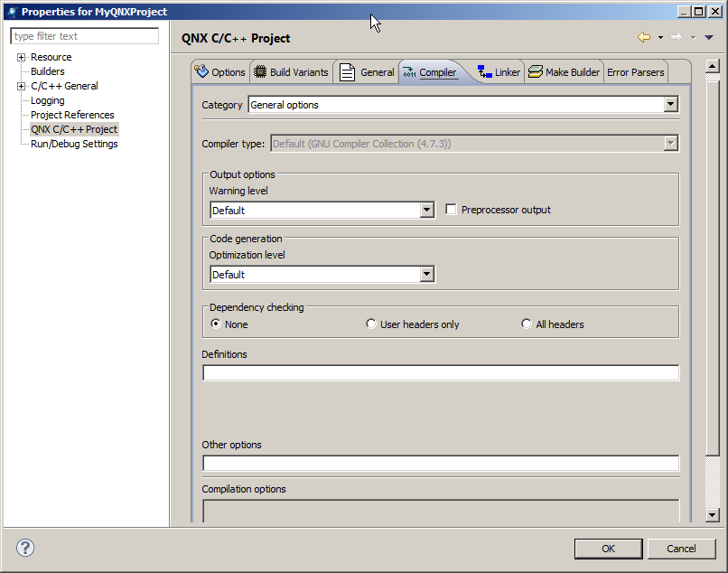Enable the Preprocessor output checkbox
The height and width of the screenshot is (573, 728).
[x=452, y=210]
